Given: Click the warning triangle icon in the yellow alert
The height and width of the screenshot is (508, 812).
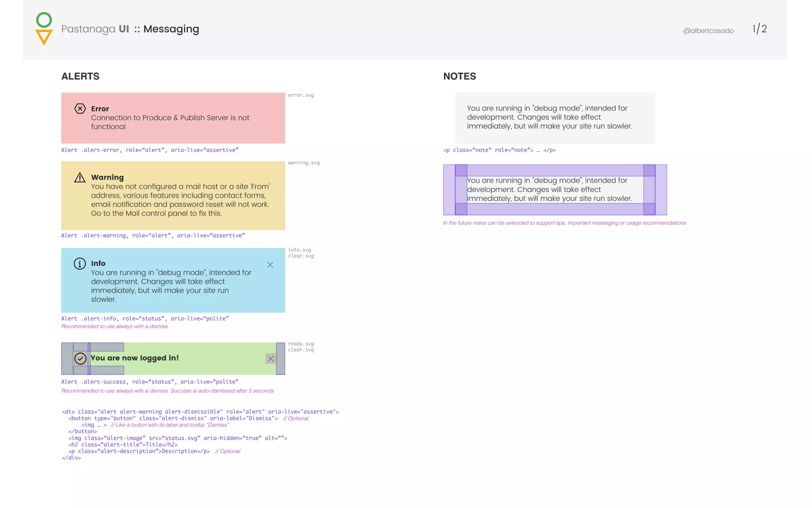Looking at the screenshot, I should point(80,177).
